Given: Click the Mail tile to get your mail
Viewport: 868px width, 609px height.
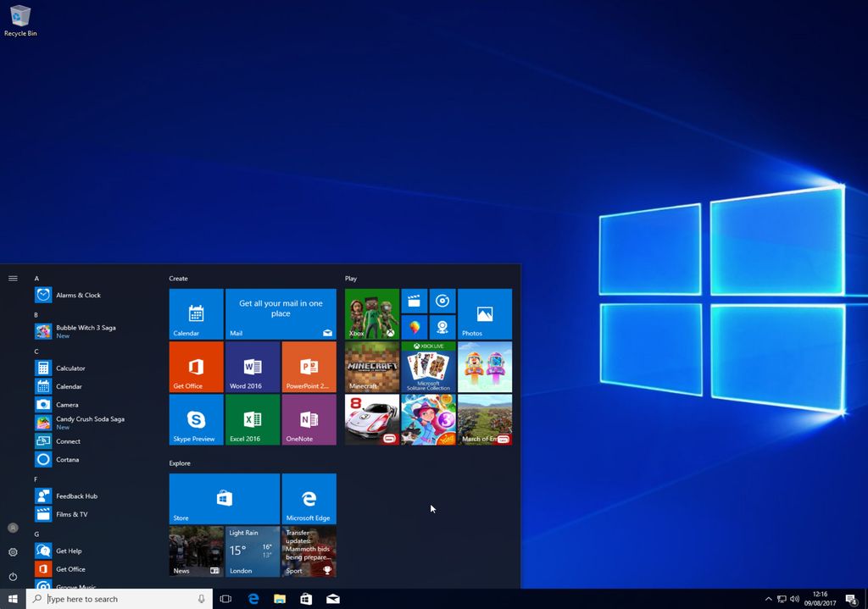Looking at the screenshot, I should tap(281, 313).
